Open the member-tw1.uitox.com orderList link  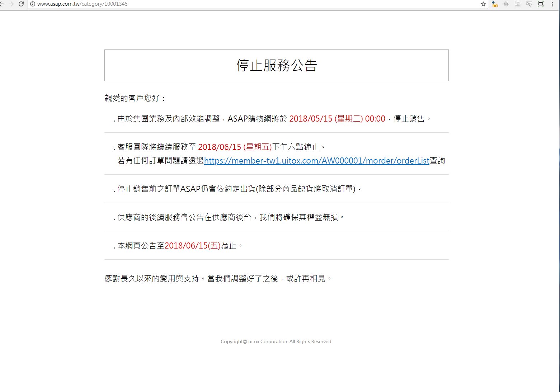(317, 161)
